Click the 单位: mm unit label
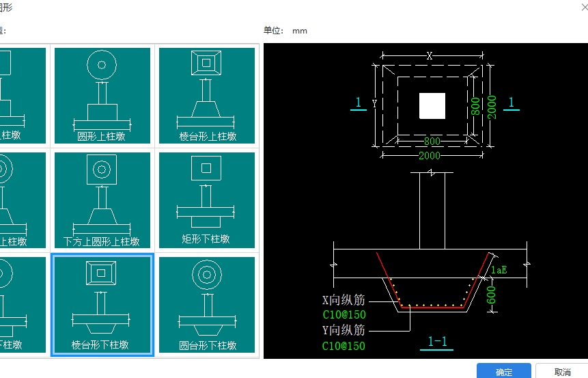588x378 pixels. 285,31
